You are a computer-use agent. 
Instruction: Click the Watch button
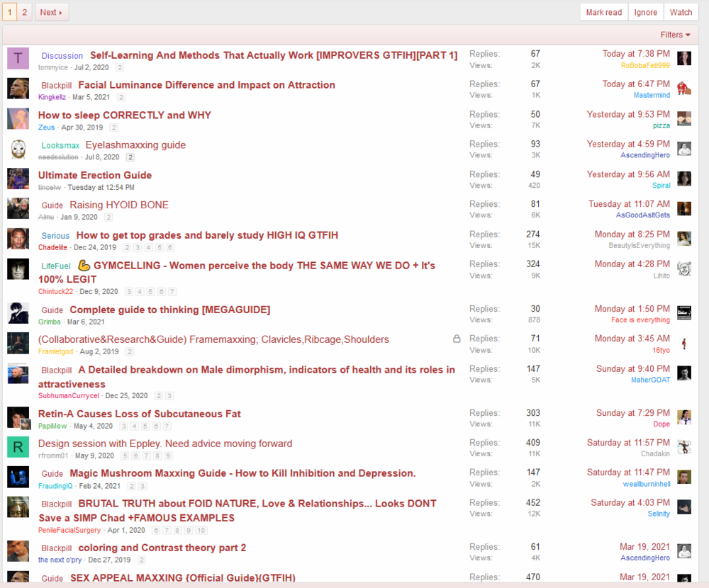pyautogui.click(x=681, y=12)
